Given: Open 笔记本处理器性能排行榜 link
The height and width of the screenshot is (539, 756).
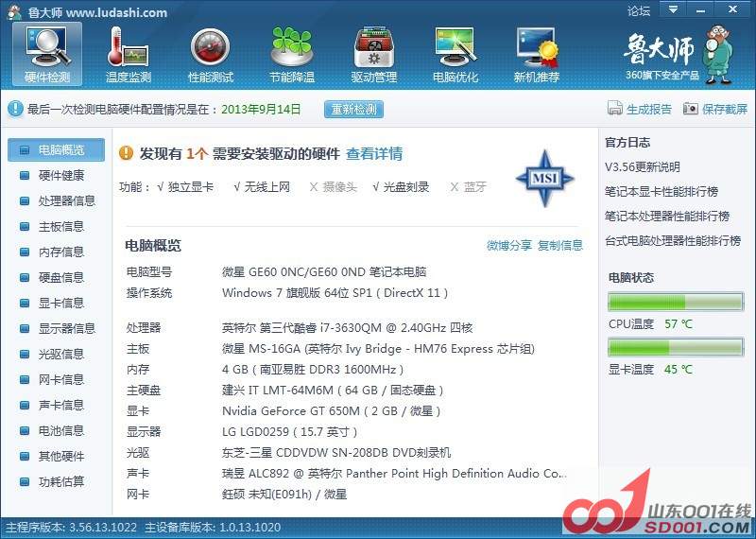Looking at the screenshot, I should click(667, 217).
